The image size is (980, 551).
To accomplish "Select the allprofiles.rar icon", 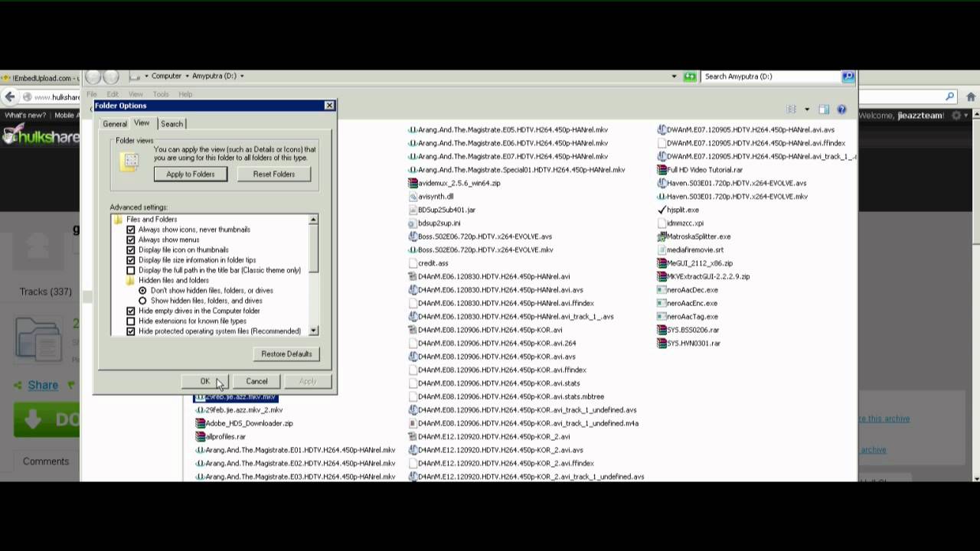I will [x=200, y=436].
